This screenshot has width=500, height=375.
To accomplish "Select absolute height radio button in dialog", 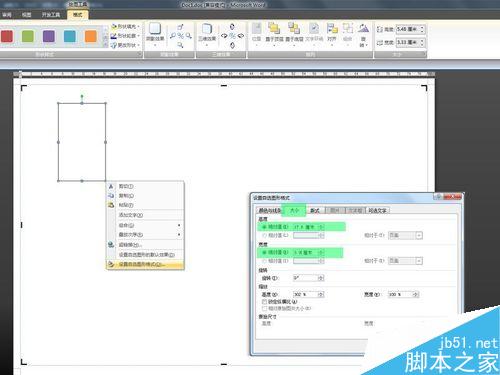I will 265,227.
